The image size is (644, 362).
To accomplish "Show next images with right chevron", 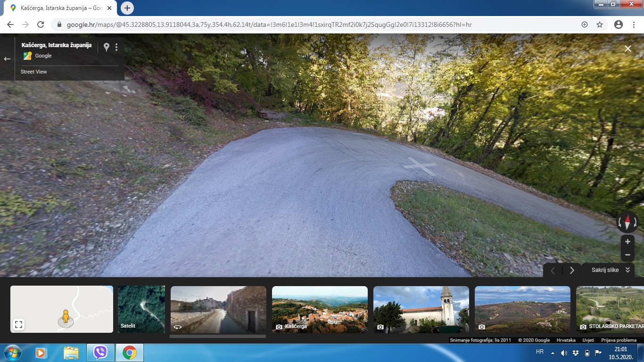I will coord(572,271).
